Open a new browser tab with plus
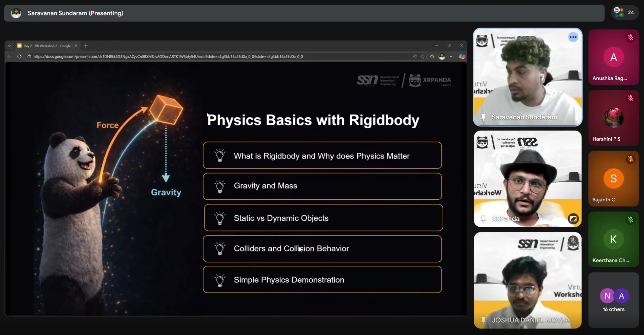This screenshot has height=335, width=644. tap(86, 46)
